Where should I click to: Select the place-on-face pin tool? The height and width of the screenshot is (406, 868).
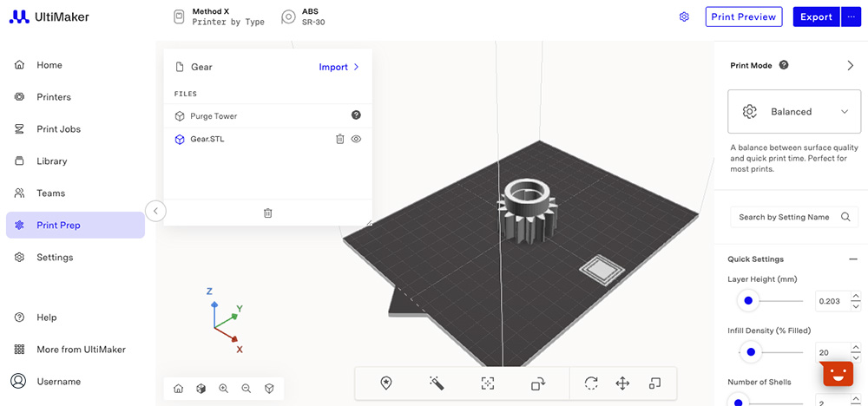click(386, 383)
